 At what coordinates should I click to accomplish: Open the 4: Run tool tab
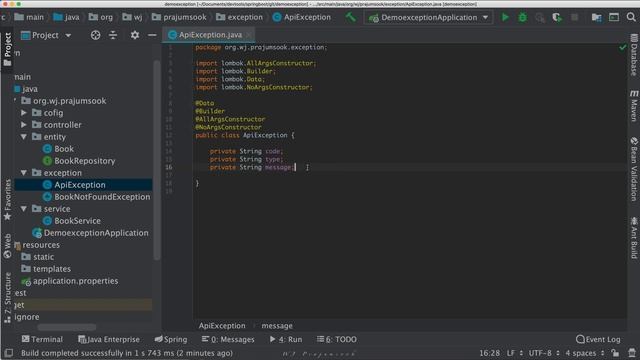286,339
